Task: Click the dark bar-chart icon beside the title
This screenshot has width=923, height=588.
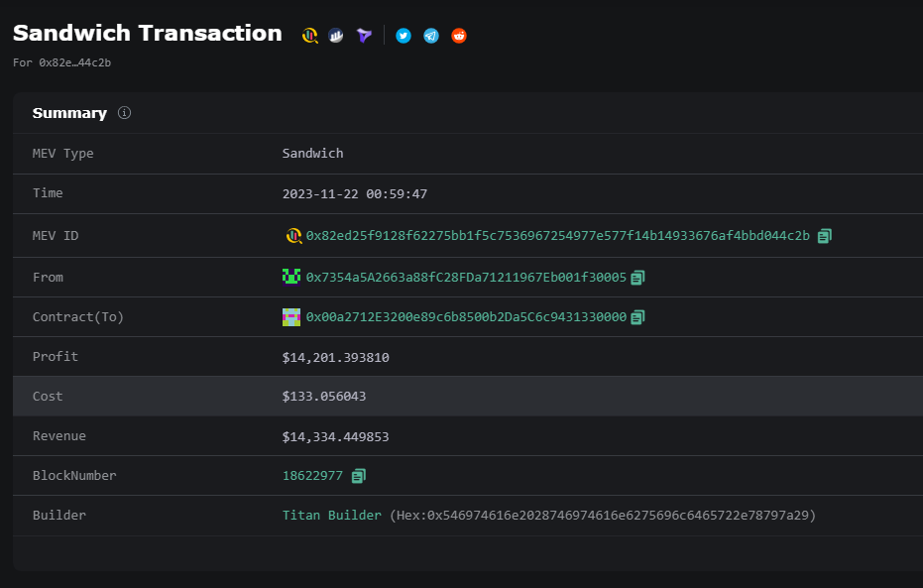Action: coord(337,36)
